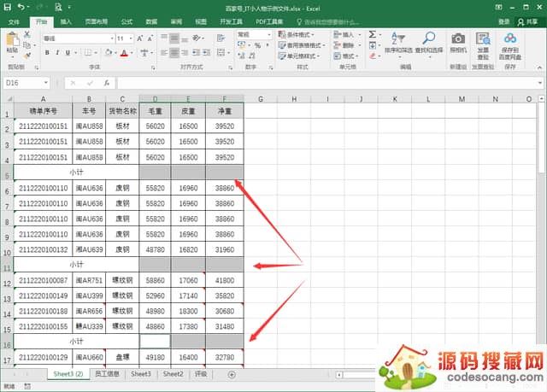The height and width of the screenshot is (392, 547).
Task: Click the add new sheet plus button
Action: (x=232, y=374)
